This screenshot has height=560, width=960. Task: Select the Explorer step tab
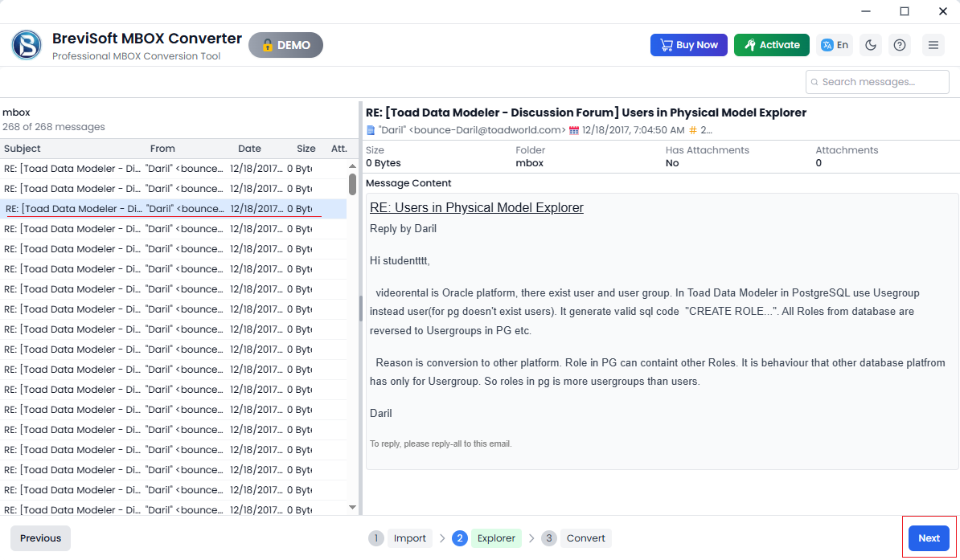pos(496,538)
